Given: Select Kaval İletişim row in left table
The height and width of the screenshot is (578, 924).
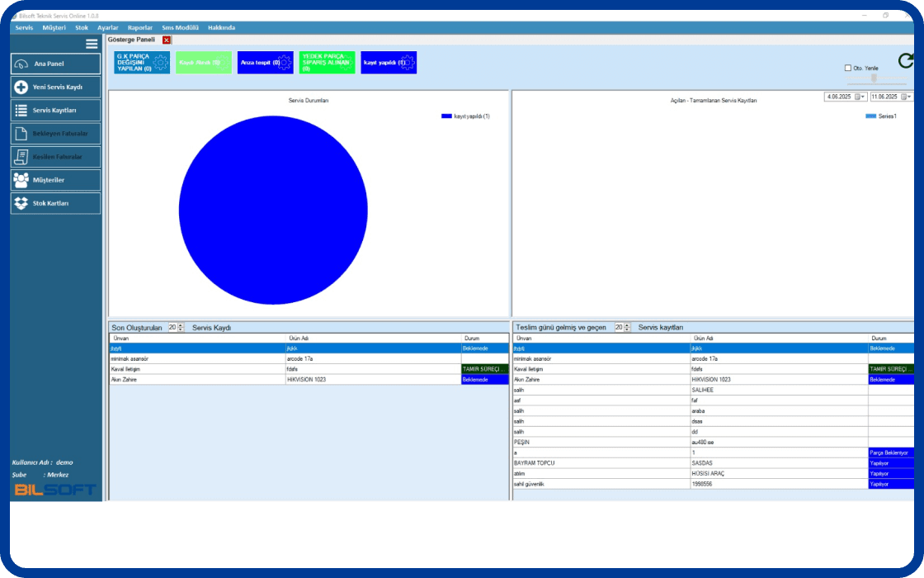Looking at the screenshot, I should click(309, 369).
